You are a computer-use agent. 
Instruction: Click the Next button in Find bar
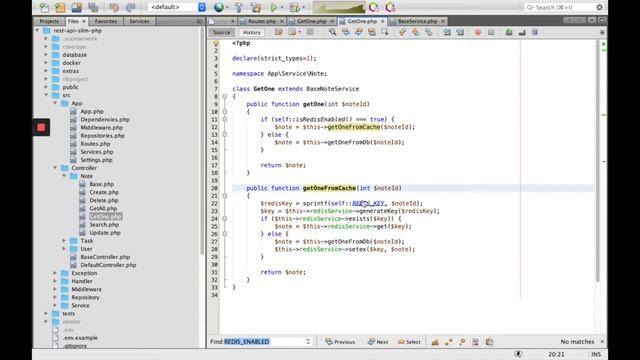click(378, 342)
